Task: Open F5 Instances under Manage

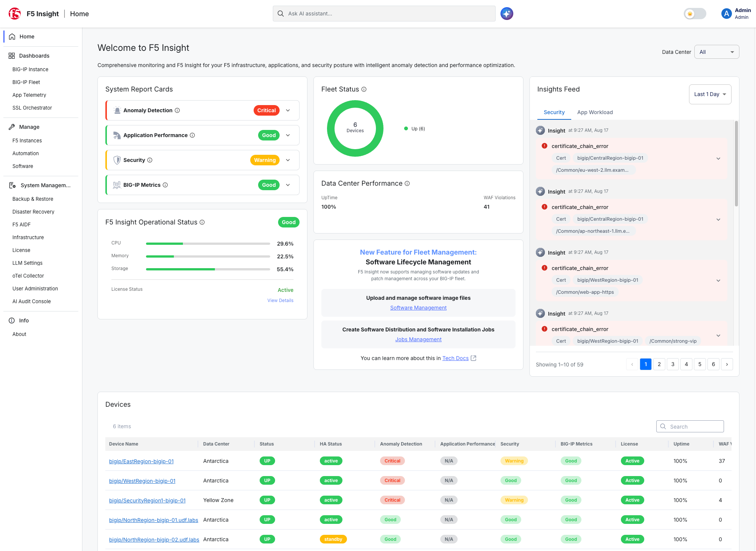Action: click(x=27, y=140)
